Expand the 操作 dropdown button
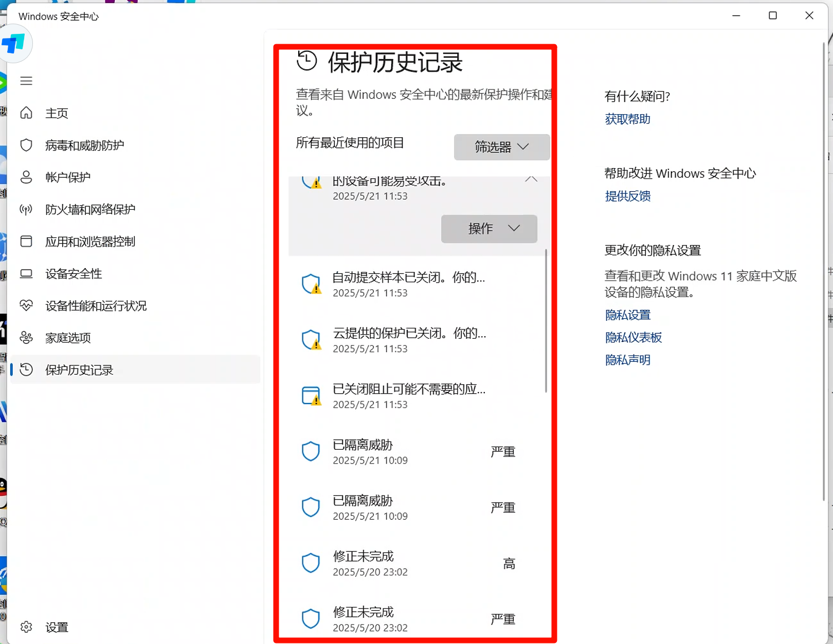Viewport: 833px width, 644px height. [489, 229]
